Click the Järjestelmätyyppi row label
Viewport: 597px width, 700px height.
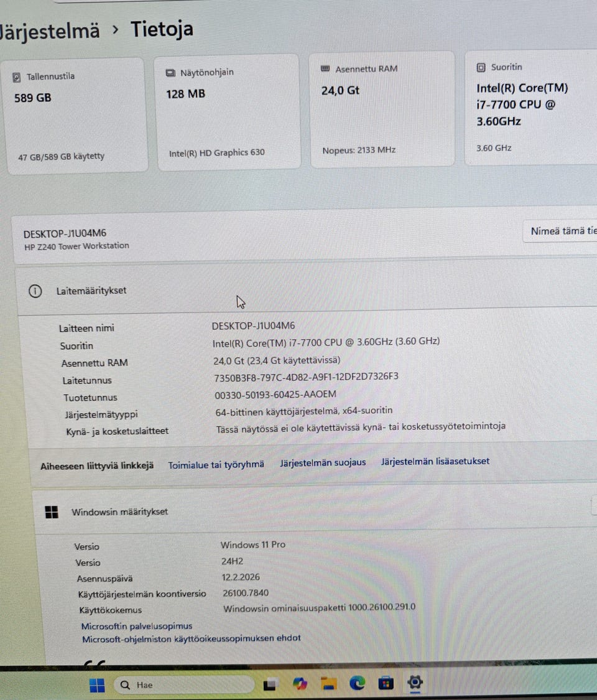click(x=101, y=415)
